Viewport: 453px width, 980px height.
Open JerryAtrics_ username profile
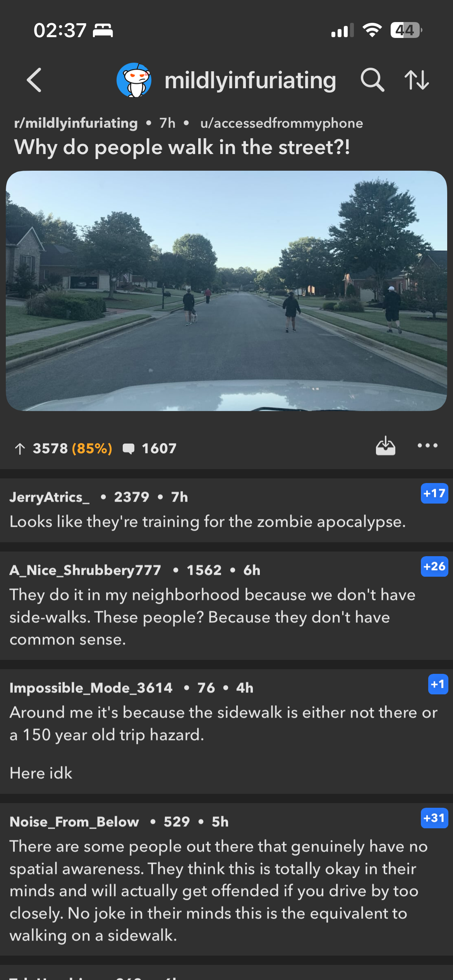[50, 497]
